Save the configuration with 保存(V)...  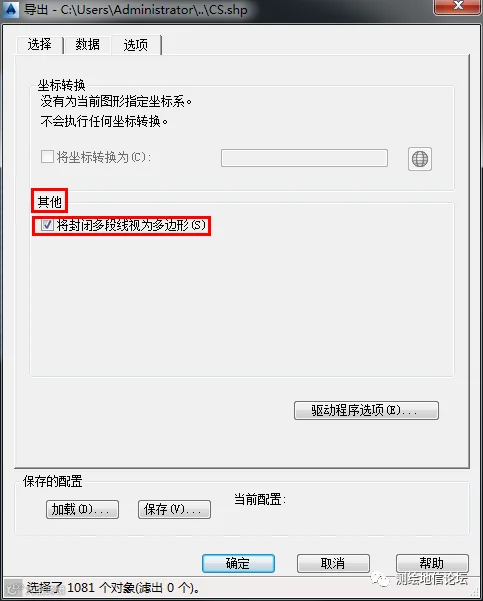[x=174, y=509]
